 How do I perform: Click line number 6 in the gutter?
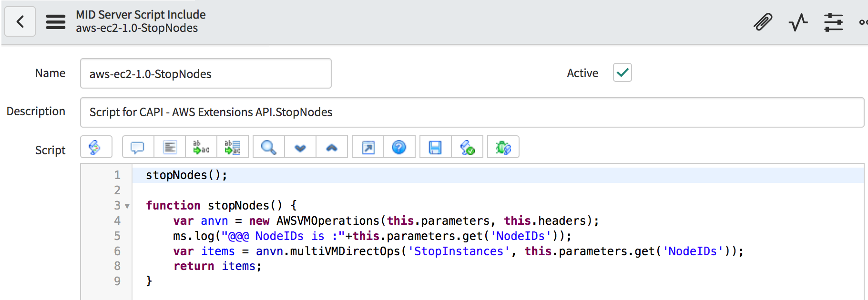(x=117, y=251)
